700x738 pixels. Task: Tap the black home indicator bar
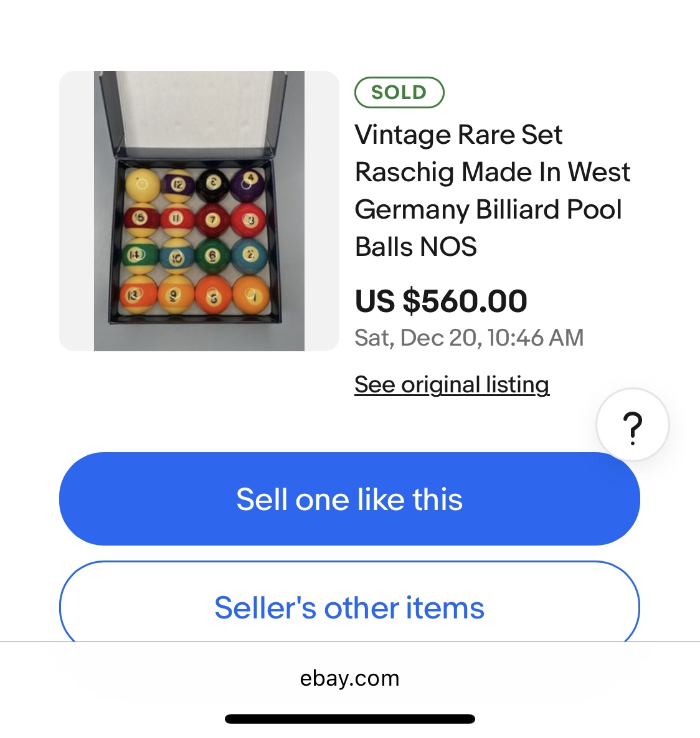click(349, 719)
